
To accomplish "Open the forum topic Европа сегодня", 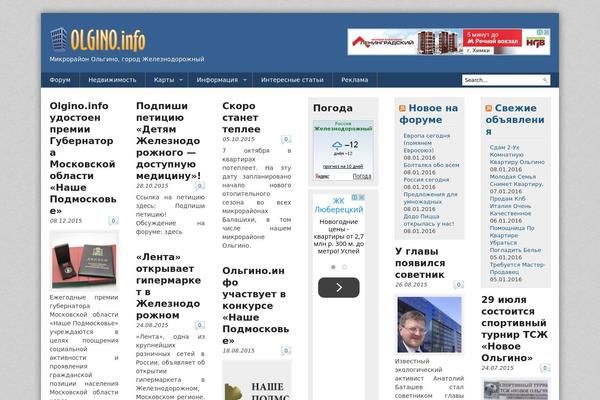I will pyautogui.click(x=426, y=143).
